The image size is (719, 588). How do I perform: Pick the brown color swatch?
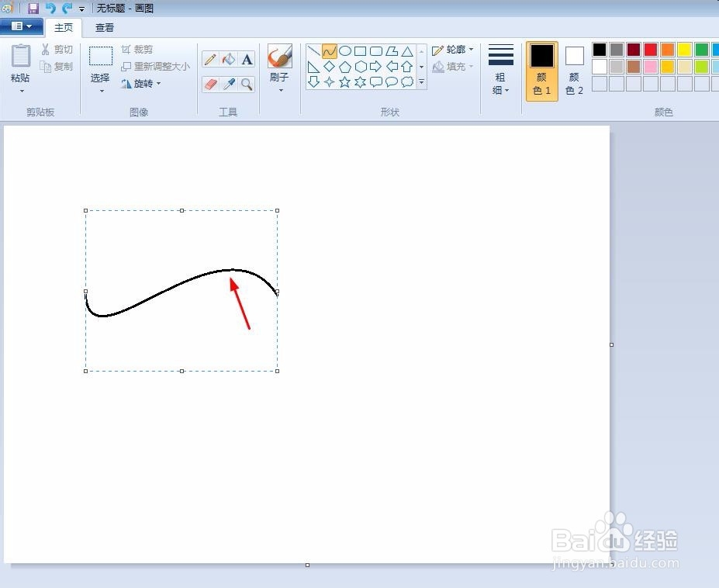coord(634,67)
